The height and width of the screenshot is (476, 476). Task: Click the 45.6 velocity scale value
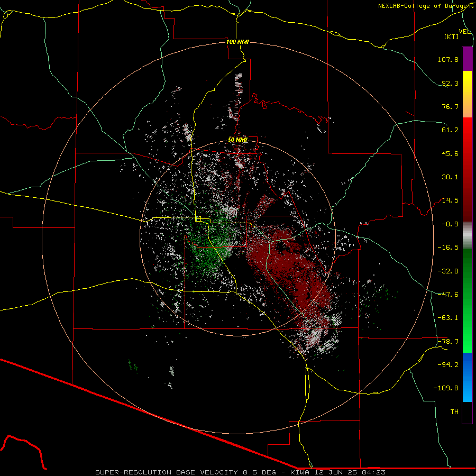pos(450,153)
